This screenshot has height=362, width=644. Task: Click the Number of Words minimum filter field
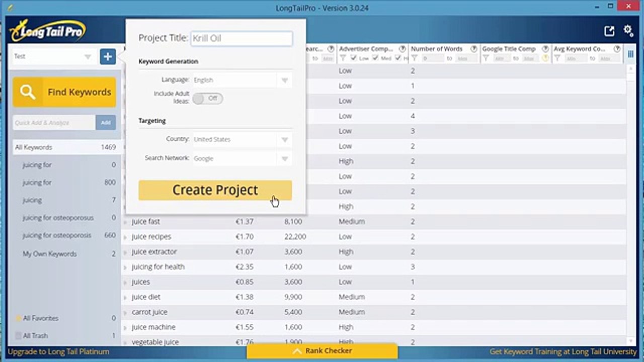[432, 58]
